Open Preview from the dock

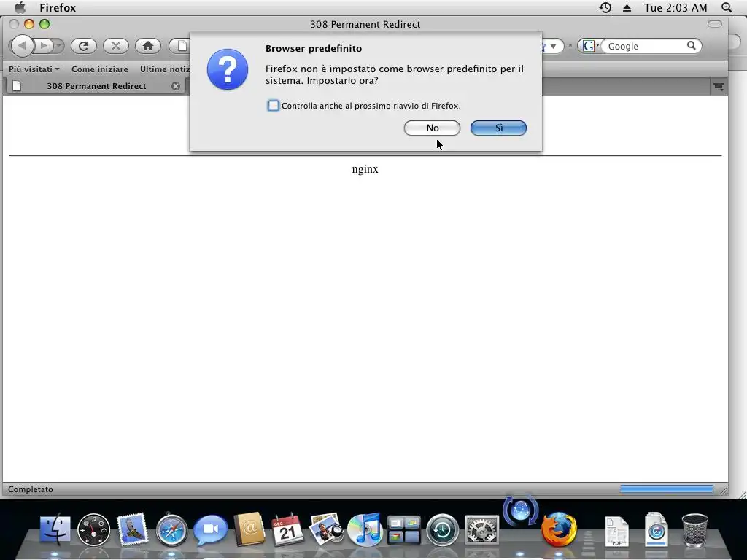326,528
